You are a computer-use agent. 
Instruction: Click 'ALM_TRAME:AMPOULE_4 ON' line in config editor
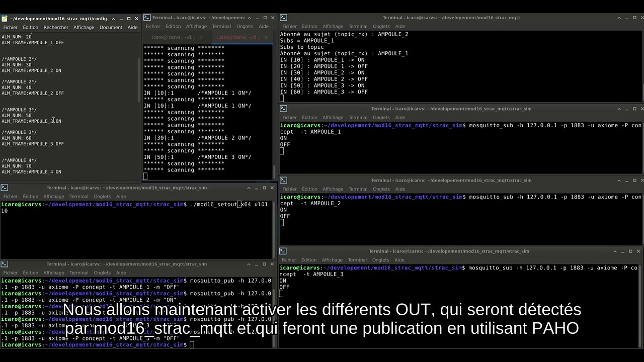click(31, 172)
